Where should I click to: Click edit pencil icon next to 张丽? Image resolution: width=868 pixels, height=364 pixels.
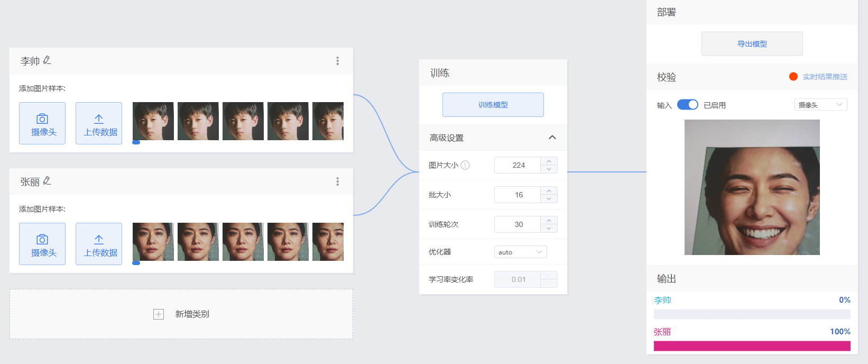tap(47, 181)
